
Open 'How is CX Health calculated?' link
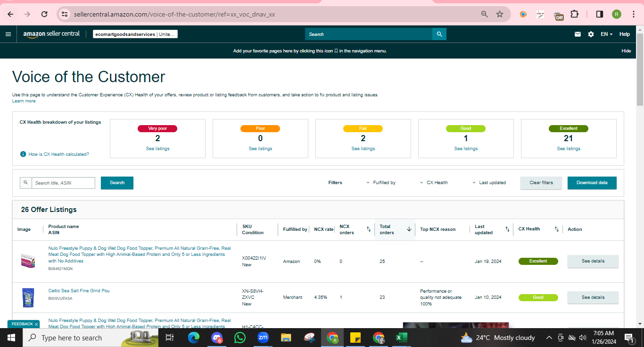coord(58,154)
